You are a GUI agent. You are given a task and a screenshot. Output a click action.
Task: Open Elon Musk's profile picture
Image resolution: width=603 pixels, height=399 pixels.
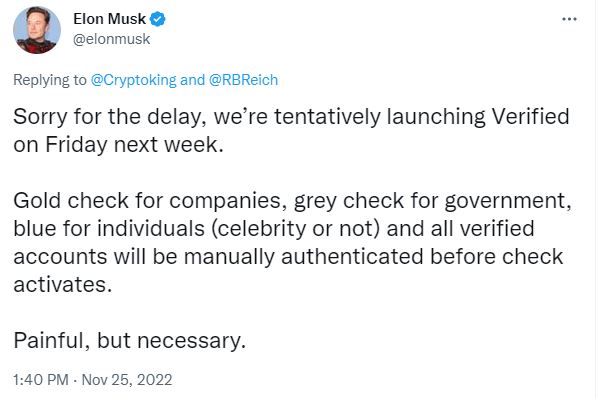pyautogui.click(x=37, y=30)
